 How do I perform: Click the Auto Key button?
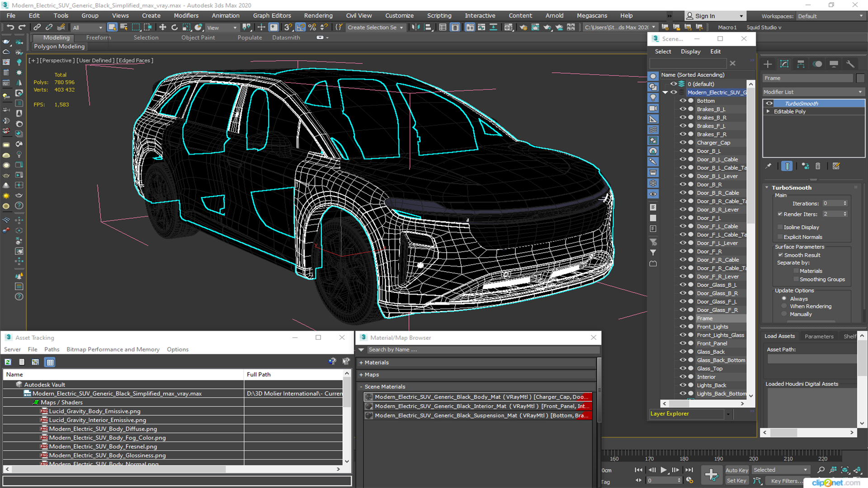pos(737,470)
